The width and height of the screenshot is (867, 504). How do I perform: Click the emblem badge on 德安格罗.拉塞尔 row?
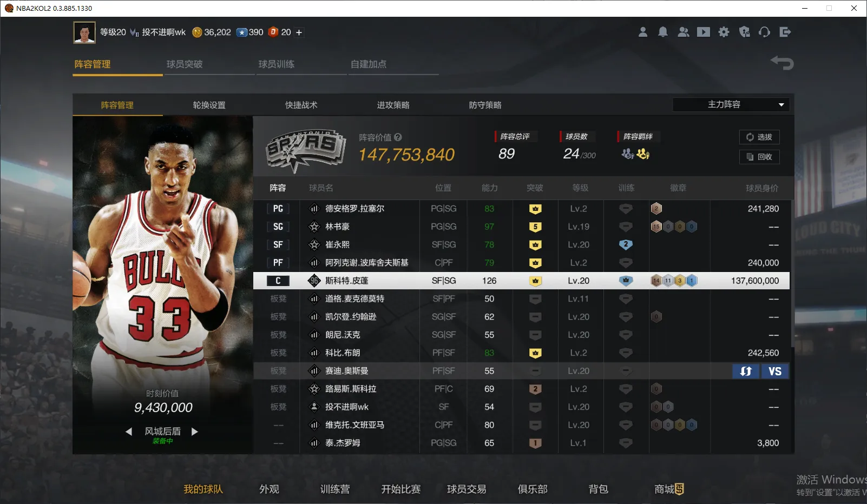[656, 209]
